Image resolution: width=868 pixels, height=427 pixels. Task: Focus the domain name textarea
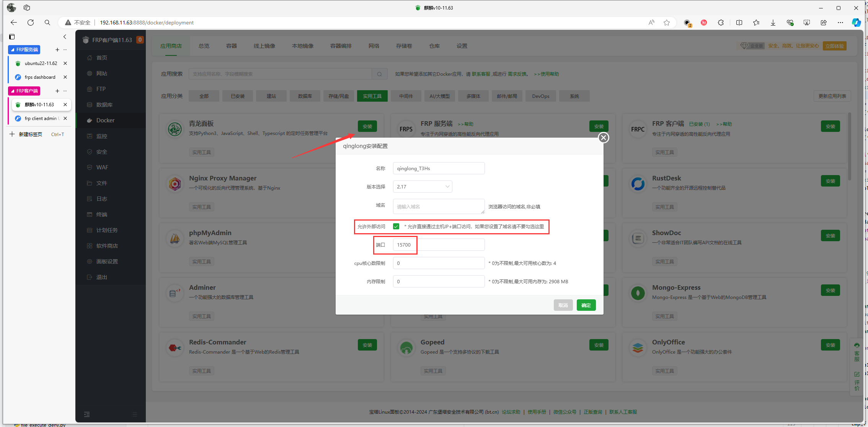click(439, 206)
